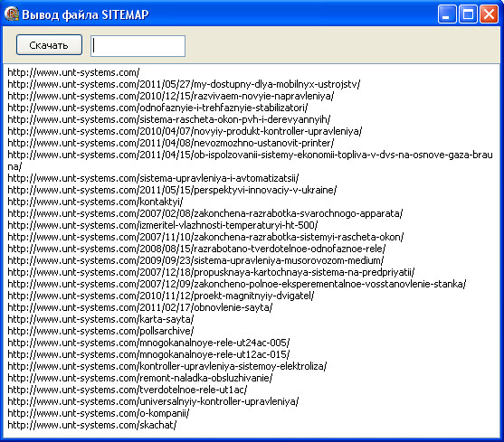Select the mnogokanalnoye-rele-ut24ac-005 URL line

pyautogui.click(x=148, y=343)
